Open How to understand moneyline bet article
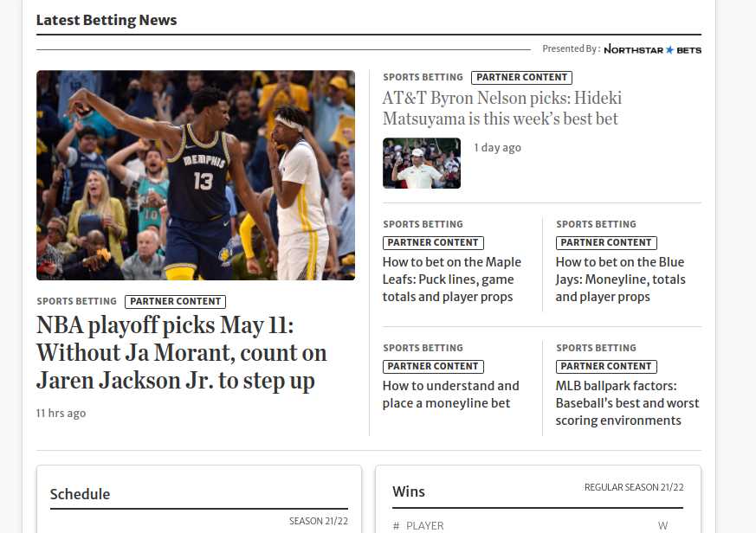756x533 pixels. click(x=451, y=395)
